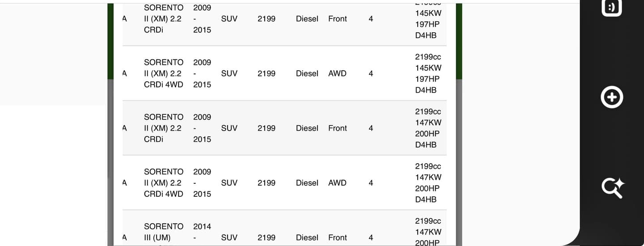
Task: Click cylinder count 4 in 147KW AWD row
Action: coord(371,182)
